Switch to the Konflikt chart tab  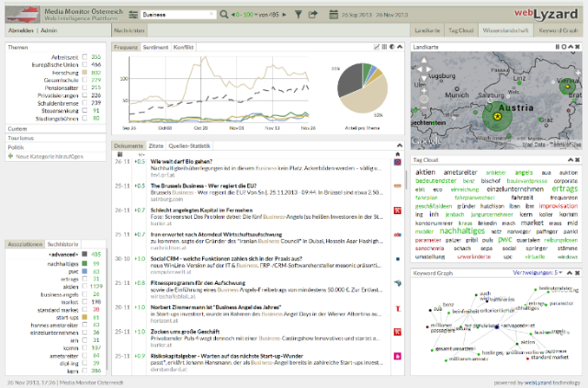(x=184, y=47)
